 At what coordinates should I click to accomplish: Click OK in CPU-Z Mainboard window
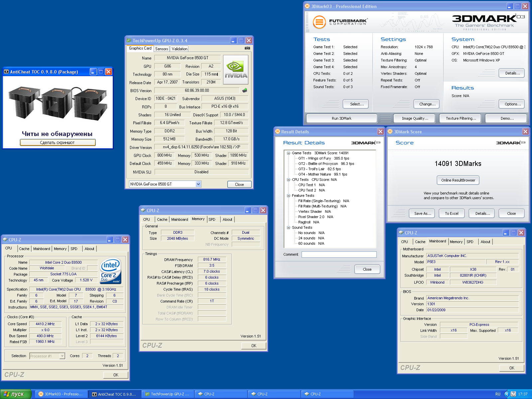coord(512,368)
